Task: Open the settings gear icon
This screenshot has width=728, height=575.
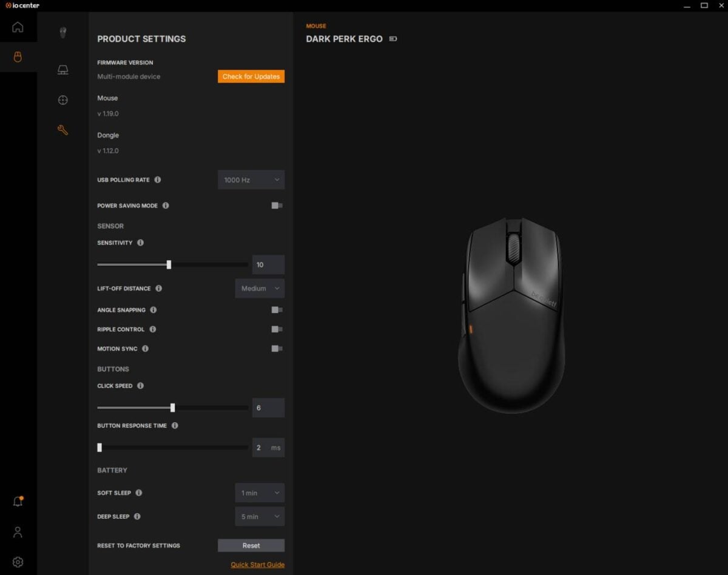Action: [18, 562]
